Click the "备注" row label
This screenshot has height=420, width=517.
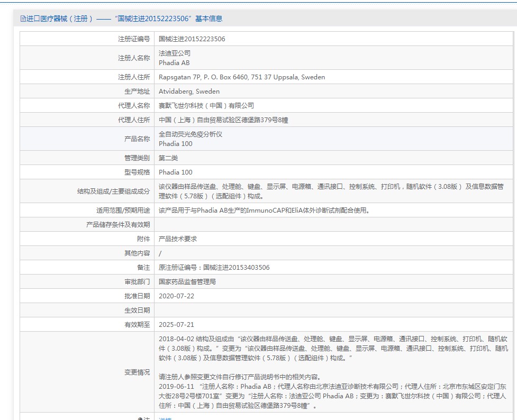[143, 267]
